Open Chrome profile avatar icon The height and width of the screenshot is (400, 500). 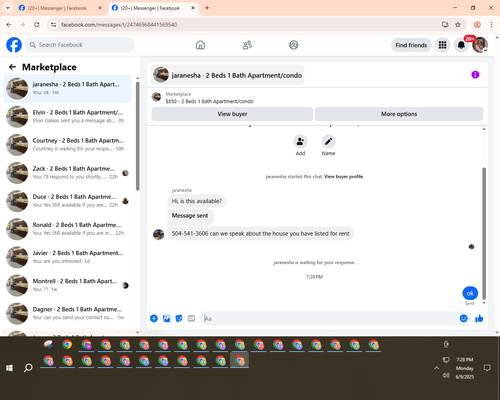(477, 24)
